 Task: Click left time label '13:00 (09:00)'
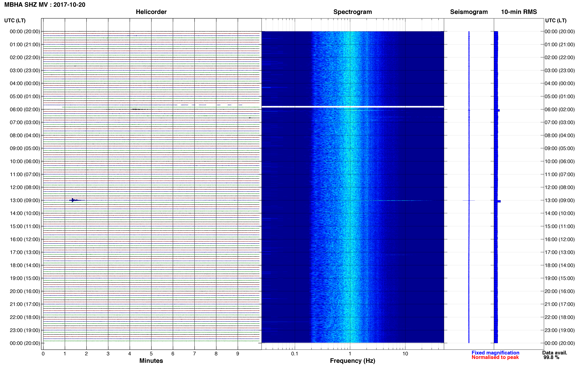point(25,200)
